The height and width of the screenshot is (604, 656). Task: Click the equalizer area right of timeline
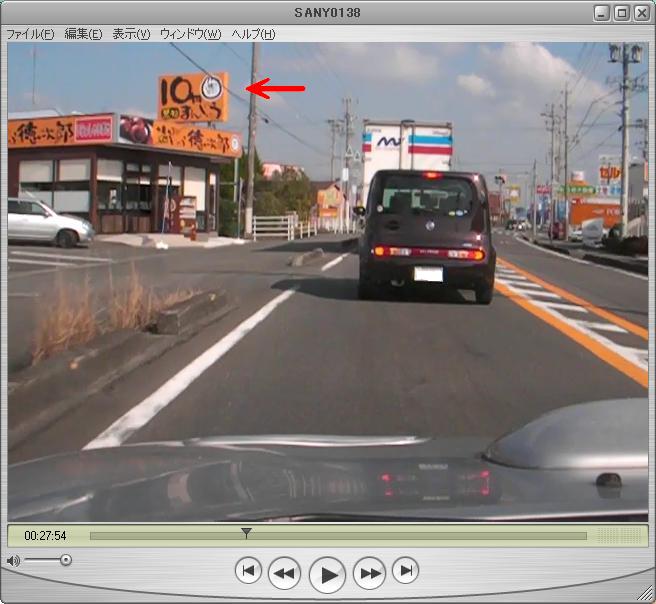tap(618, 536)
